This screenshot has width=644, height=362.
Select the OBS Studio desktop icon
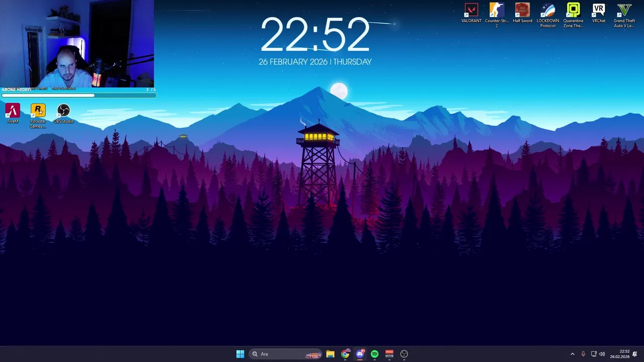63,114
